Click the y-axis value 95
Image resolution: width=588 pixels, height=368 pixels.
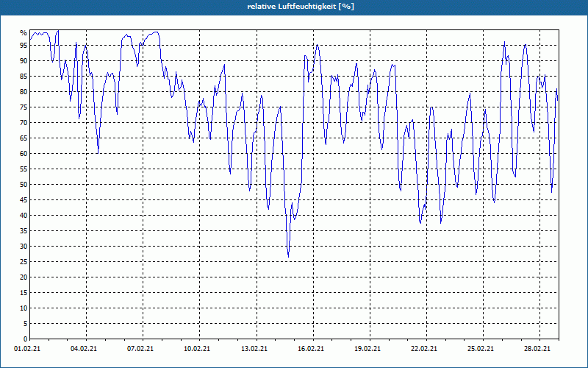(24, 46)
